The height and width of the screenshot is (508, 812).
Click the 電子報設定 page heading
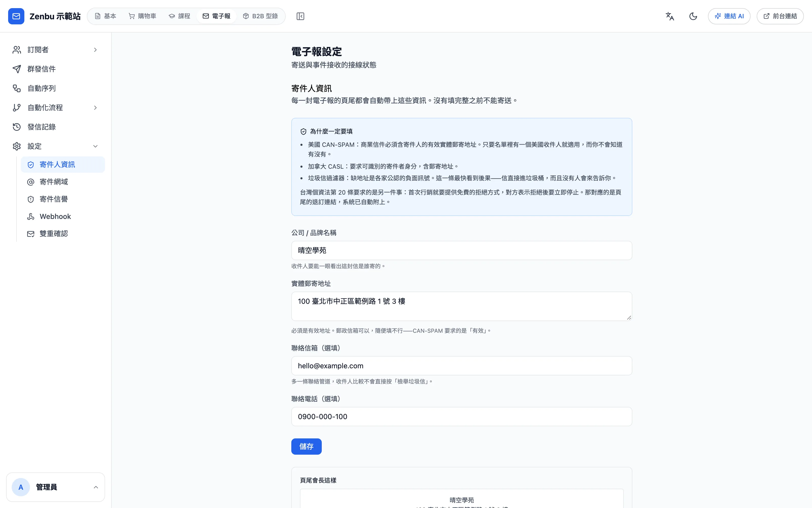pyautogui.click(x=316, y=52)
